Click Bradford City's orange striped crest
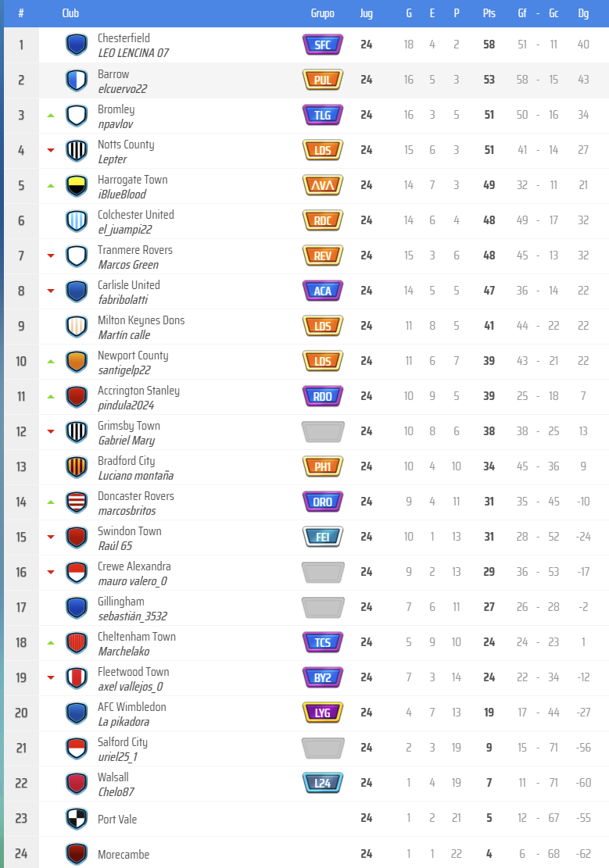Viewport: 609px width, 868px height. (x=76, y=467)
